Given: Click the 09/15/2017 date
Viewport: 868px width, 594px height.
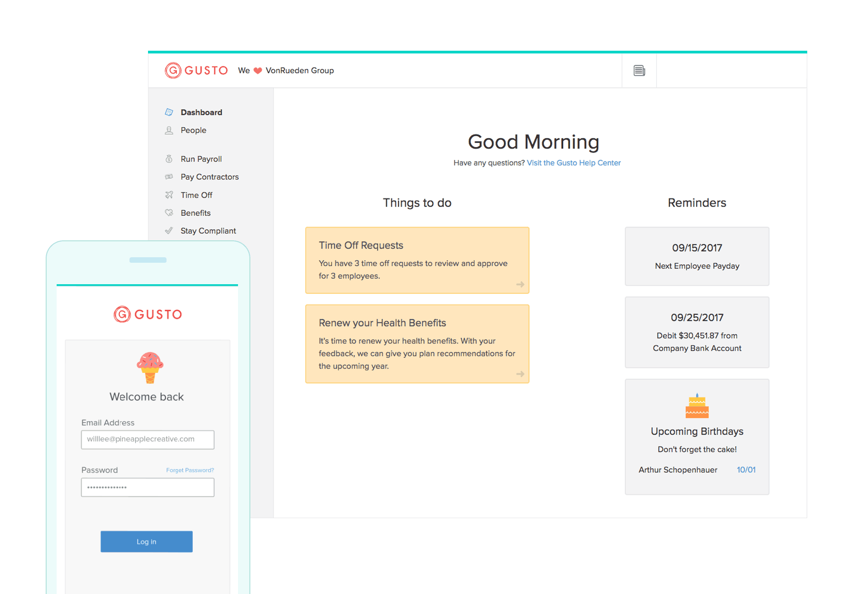Looking at the screenshot, I should (697, 248).
